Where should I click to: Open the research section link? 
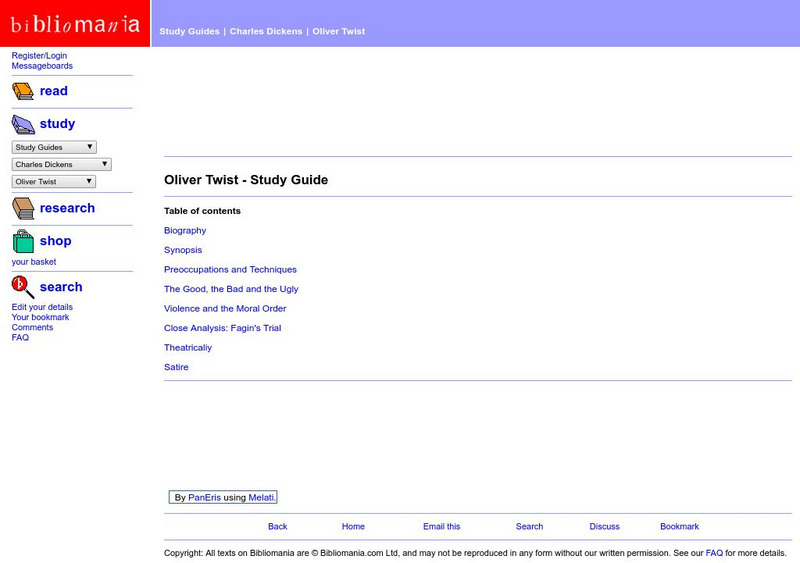click(x=67, y=208)
